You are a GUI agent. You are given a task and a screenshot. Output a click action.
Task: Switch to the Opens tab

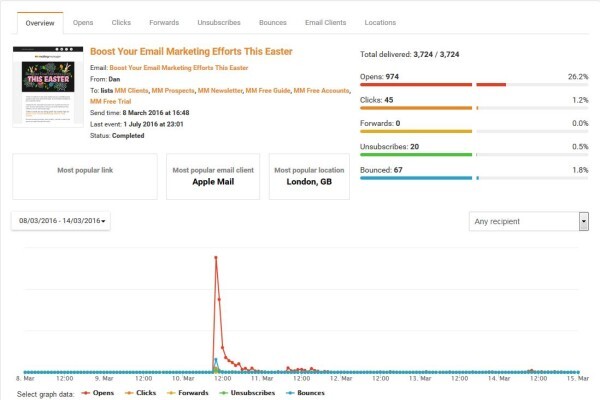pos(83,23)
